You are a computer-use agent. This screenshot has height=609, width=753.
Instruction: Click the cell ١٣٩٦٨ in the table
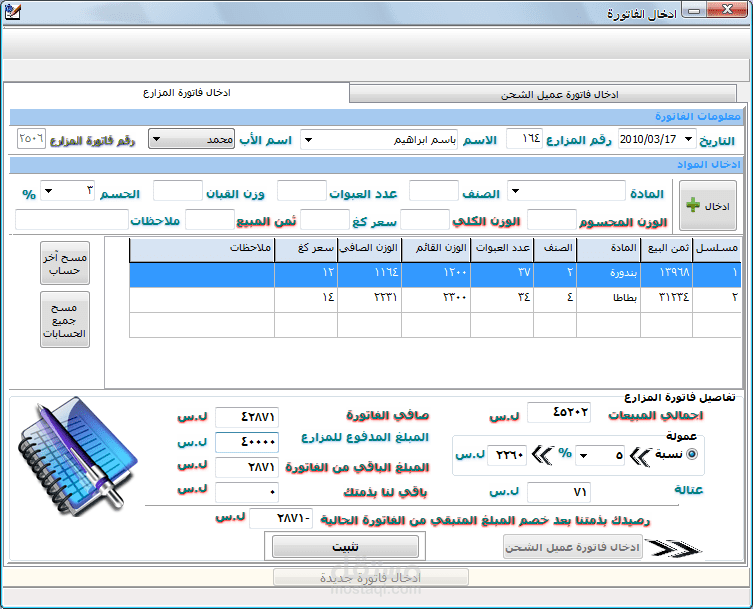coord(667,275)
